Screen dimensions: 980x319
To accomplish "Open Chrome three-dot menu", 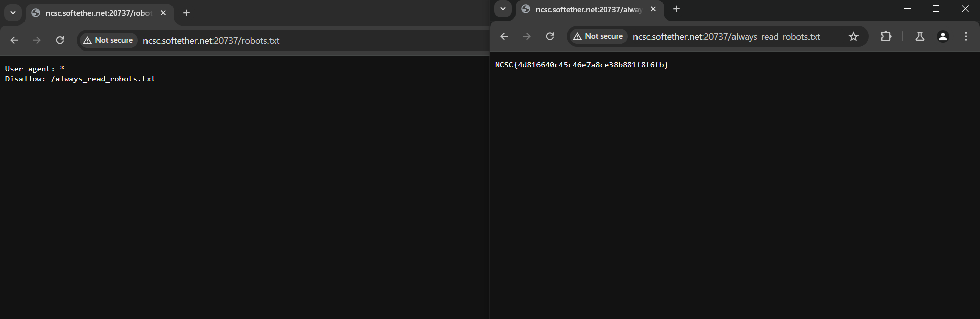I will (x=966, y=36).
